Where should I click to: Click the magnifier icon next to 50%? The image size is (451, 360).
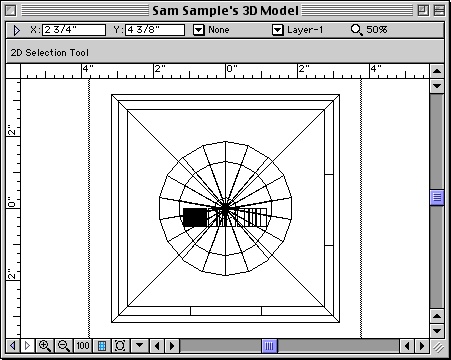pyautogui.click(x=356, y=30)
